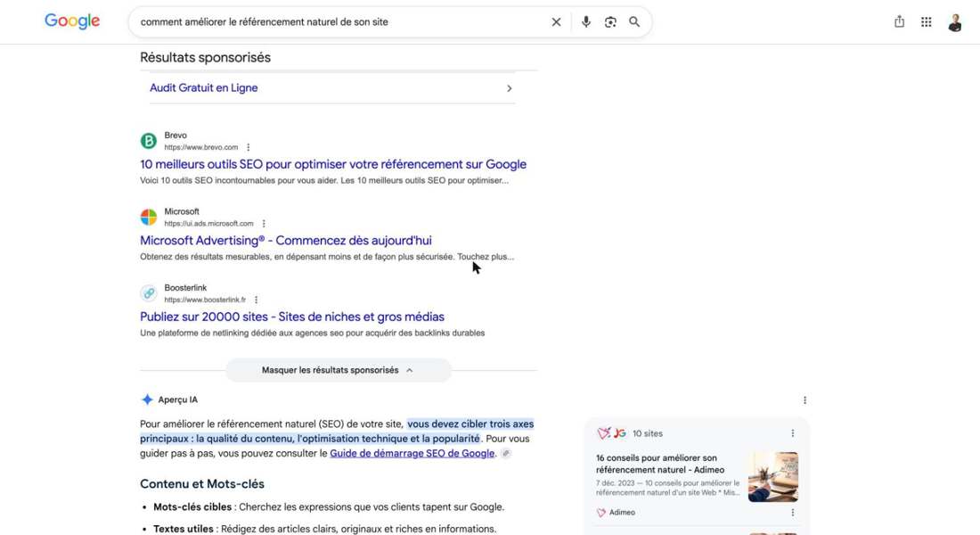Click the Résultats sponsorisés heading
Screen dimensions: 980x535
[x=205, y=57]
